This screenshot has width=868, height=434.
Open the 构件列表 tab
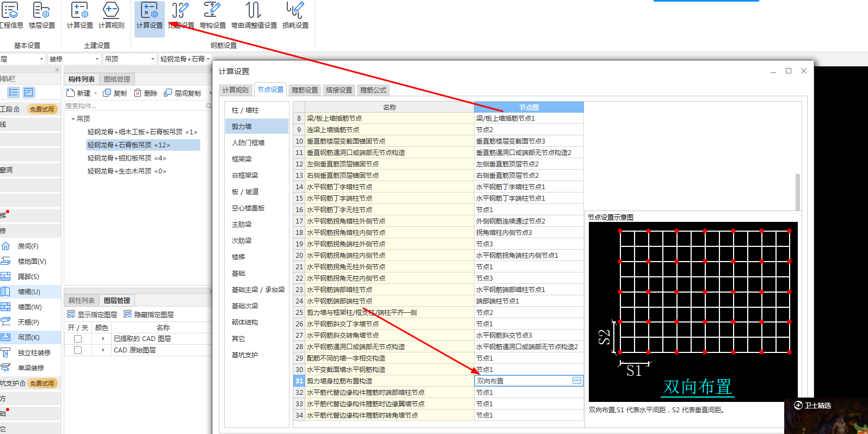click(82, 79)
